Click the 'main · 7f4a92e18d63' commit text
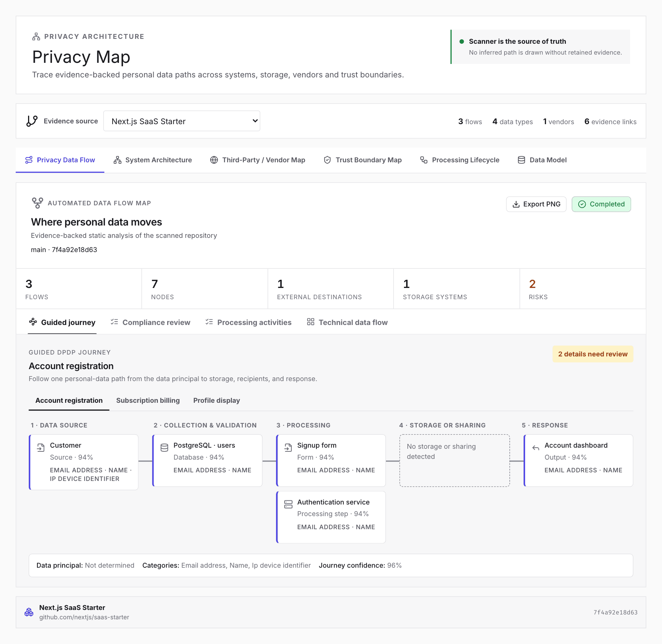662x644 pixels. click(64, 250)
